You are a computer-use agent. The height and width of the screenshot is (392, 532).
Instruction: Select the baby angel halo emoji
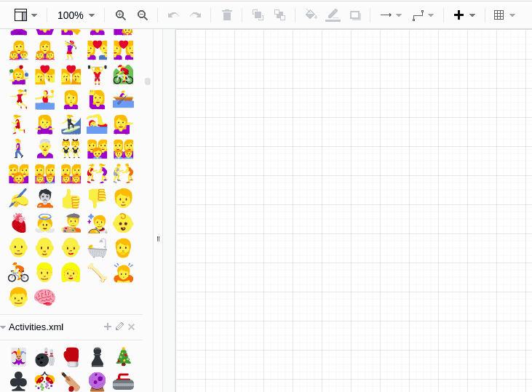(45, 223)
